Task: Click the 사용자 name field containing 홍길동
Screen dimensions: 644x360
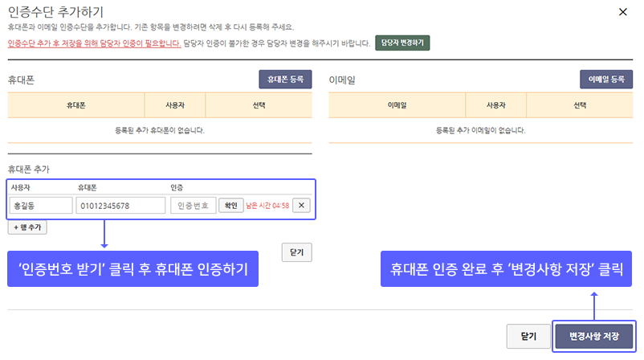Action: click(41, 206)
